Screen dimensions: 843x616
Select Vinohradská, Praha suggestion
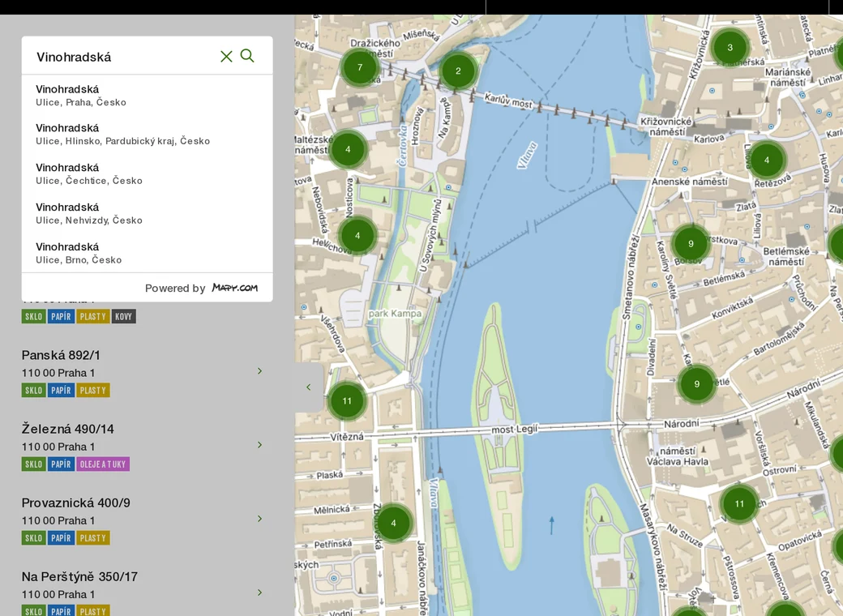click(147, 95)
